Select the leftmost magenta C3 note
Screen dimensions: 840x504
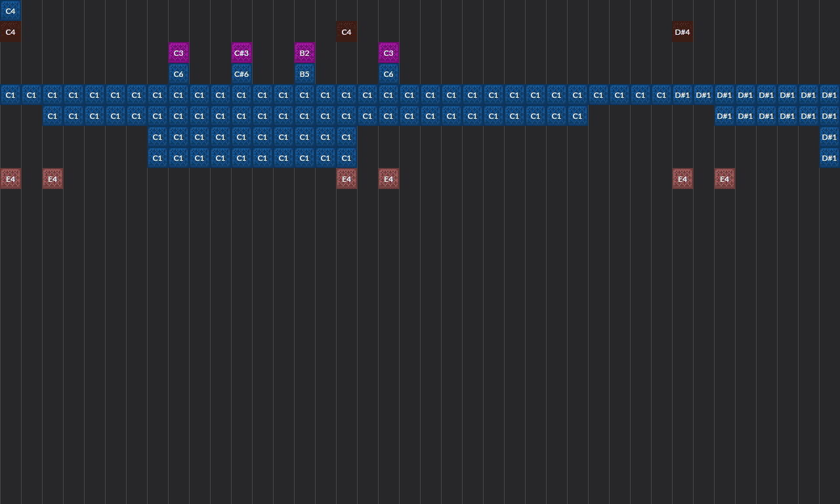click(x=178, y=53)
